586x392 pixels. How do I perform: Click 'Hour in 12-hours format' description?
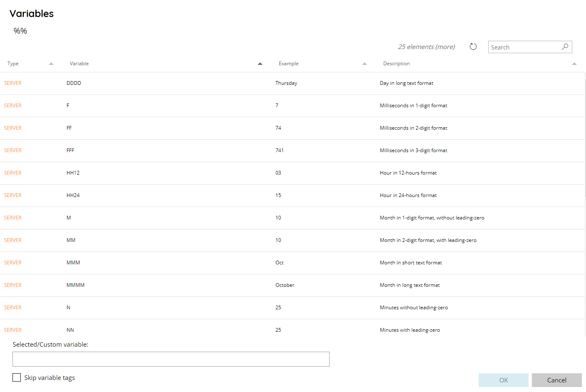[x=408, y=173]
